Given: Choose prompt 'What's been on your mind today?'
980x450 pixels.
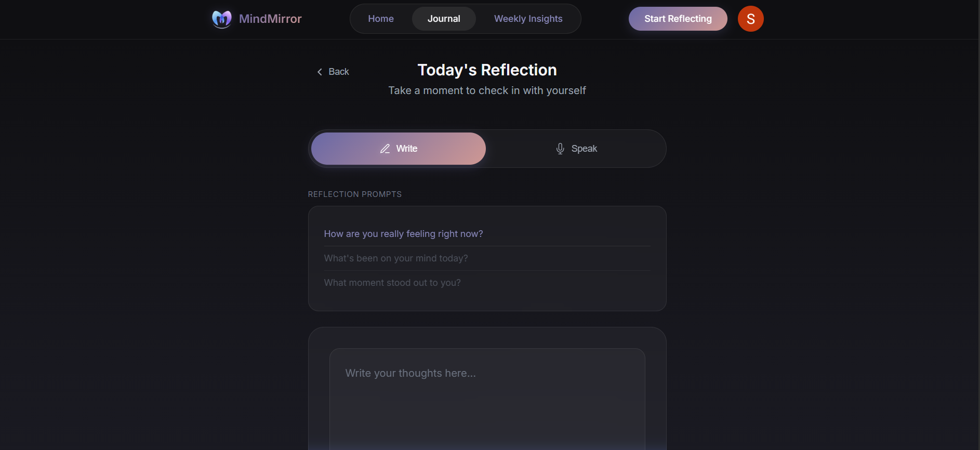Looking at the screenshot, I should pos(487,258).
